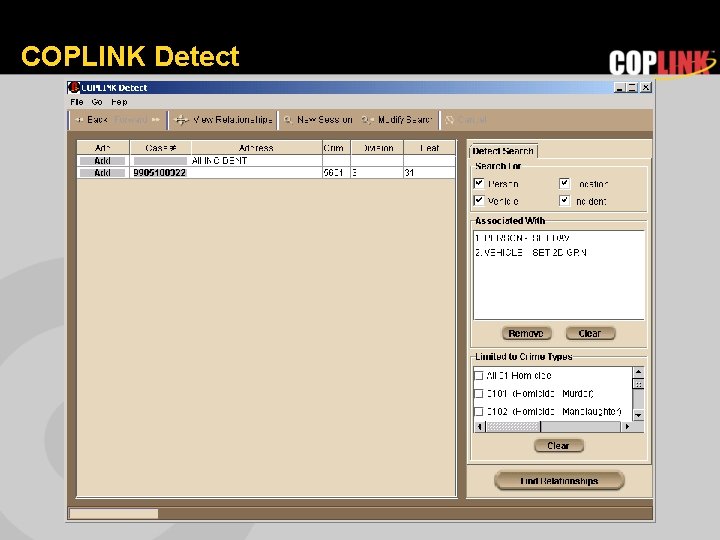This screenshot has width=720, height=540.
Task: Open the Go menu
Action: point(96,102)
